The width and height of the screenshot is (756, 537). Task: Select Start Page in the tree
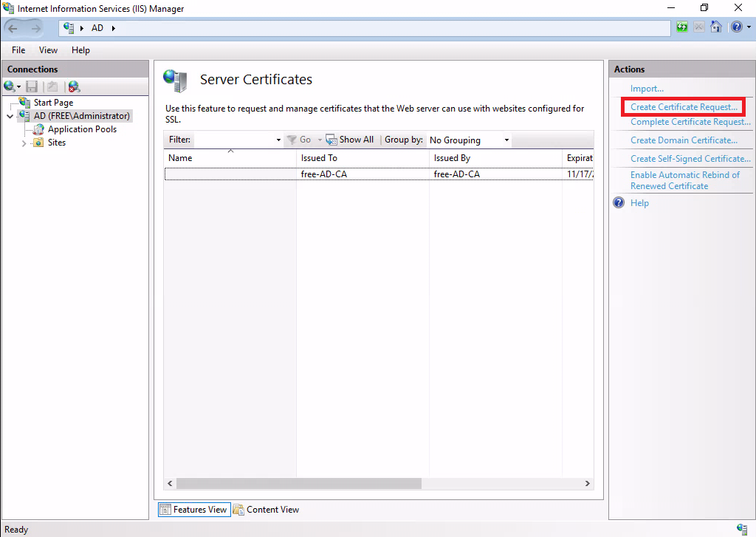point(53,102)
